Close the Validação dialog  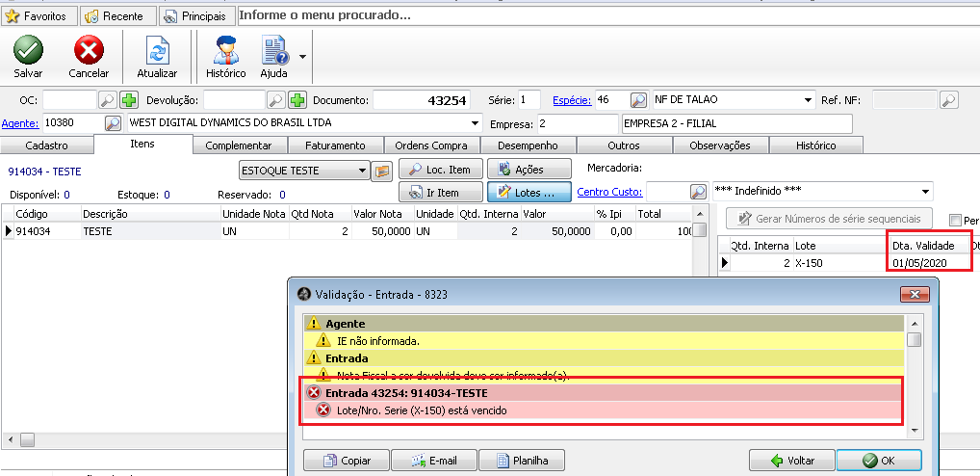915,294
